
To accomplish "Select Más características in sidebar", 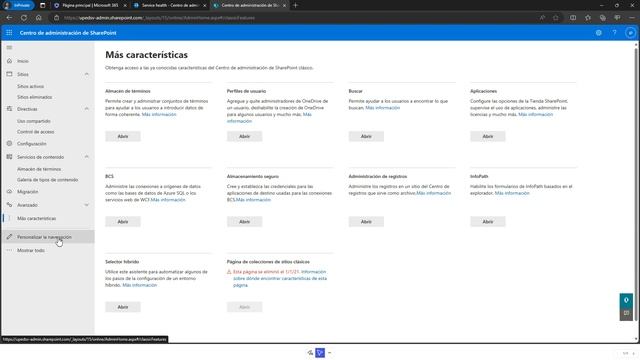I will click(37, 218).
